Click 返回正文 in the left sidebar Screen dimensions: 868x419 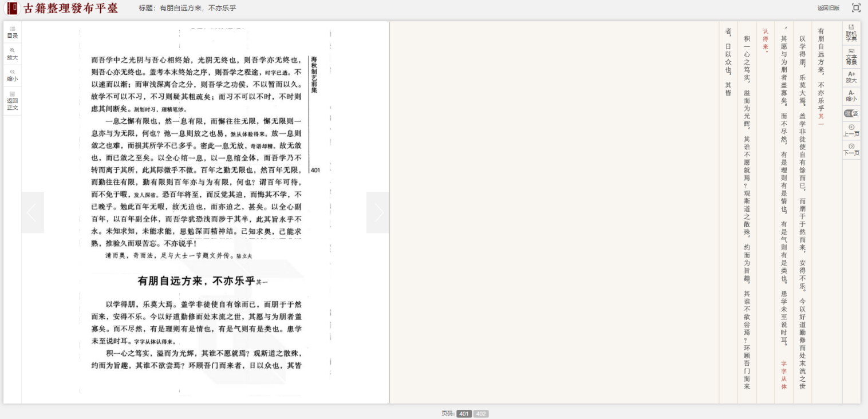pos(12,101)
